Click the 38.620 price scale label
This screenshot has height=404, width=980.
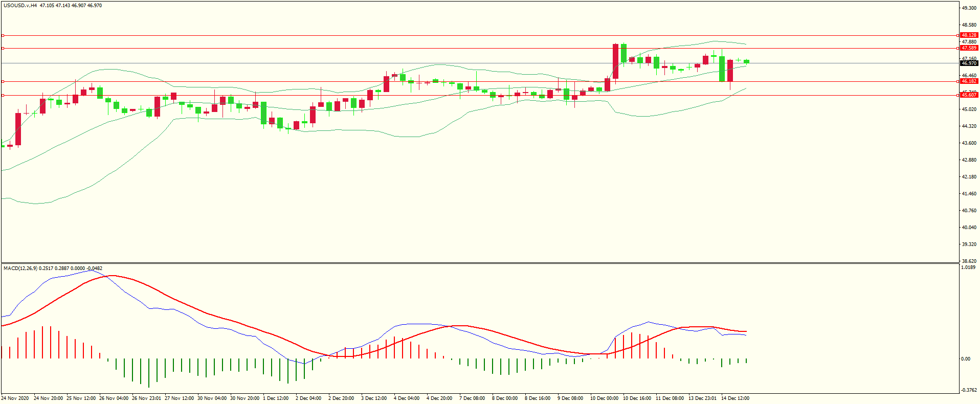coord(969,261)
